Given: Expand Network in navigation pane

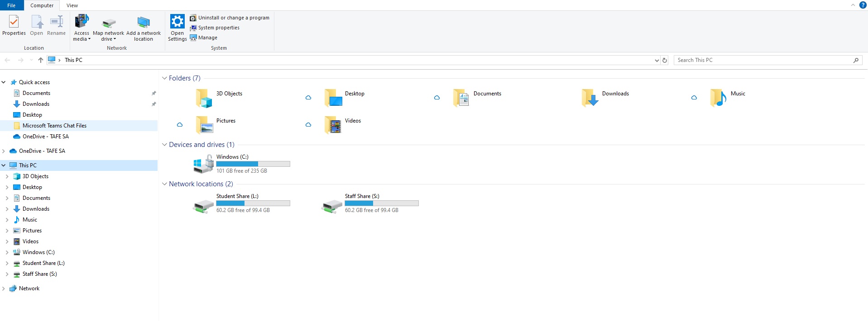Looking at the screenshot, I should point(4,288).
